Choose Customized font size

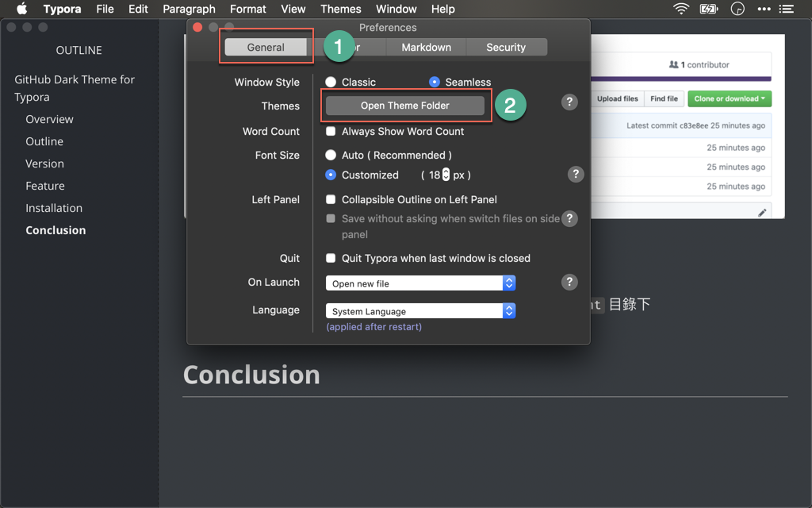pos(331,175)
